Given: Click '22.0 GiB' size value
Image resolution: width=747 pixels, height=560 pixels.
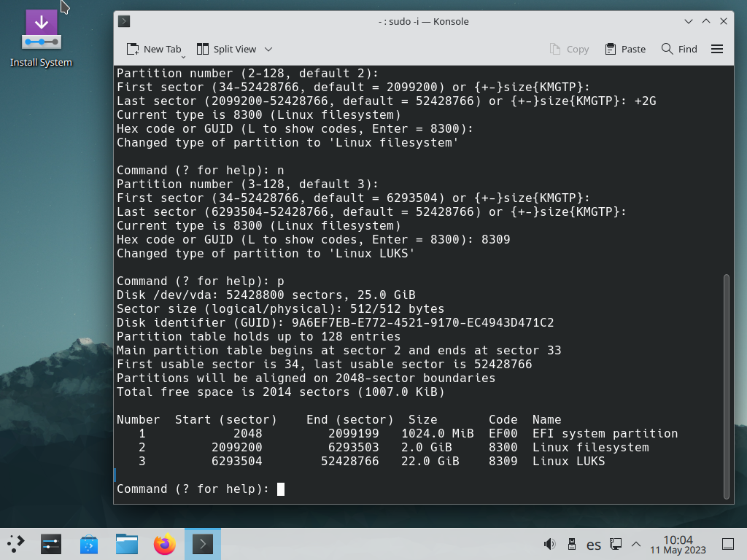Looking at the screenshot, I should pyautogui.click(x=430, y=462).
